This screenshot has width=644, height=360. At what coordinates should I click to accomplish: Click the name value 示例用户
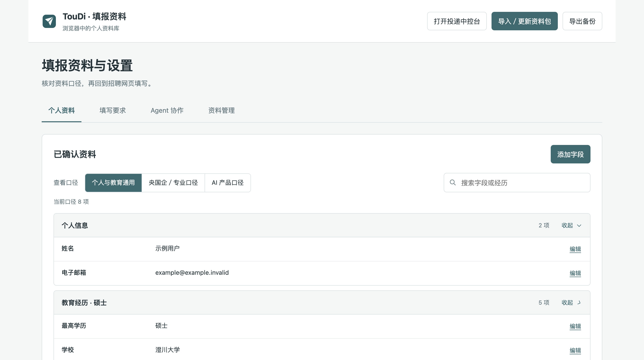pyautogui.click(x=167, y=248)
